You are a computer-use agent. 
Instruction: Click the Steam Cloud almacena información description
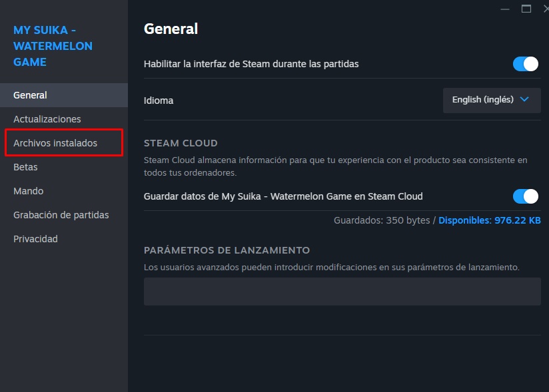335,166
